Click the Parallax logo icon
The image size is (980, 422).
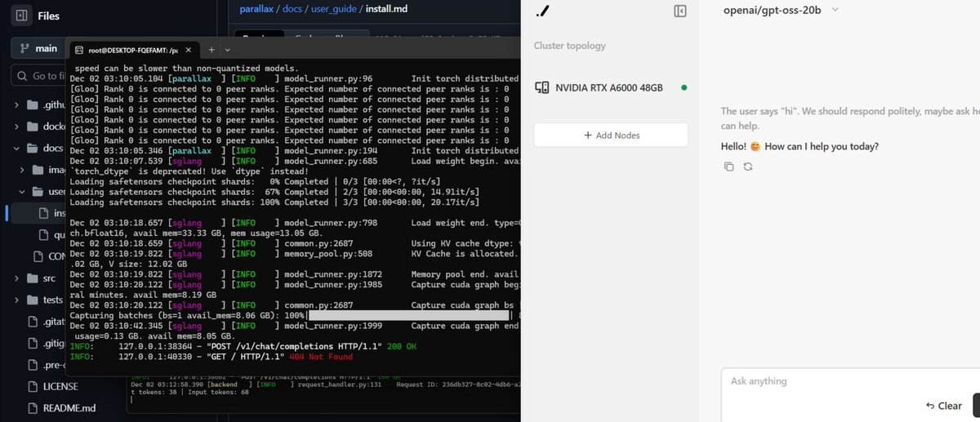point(543,11)
